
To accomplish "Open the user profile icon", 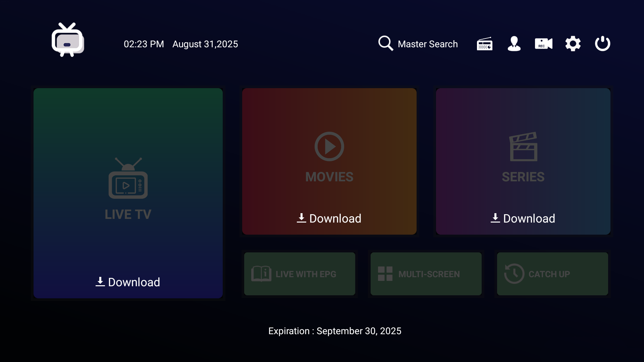I will click(x=514, y=44).
